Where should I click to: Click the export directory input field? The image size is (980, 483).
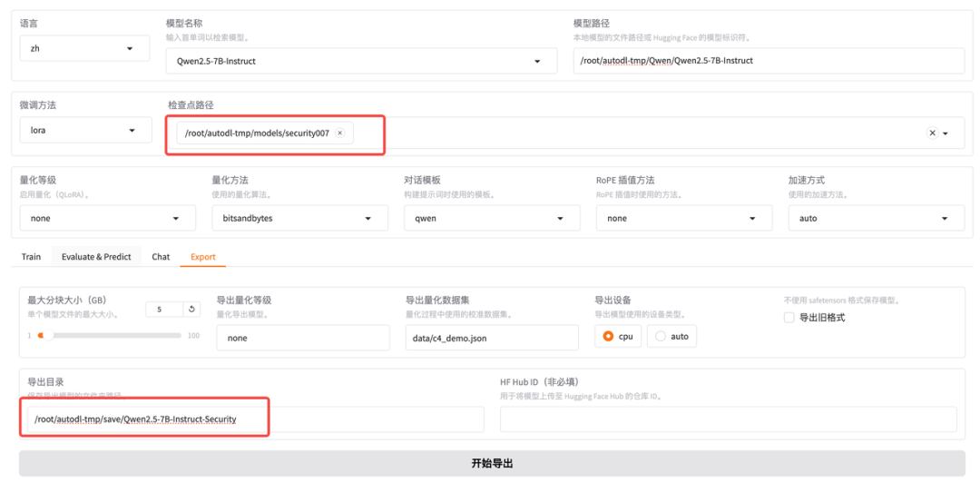(x=256, y=419)
